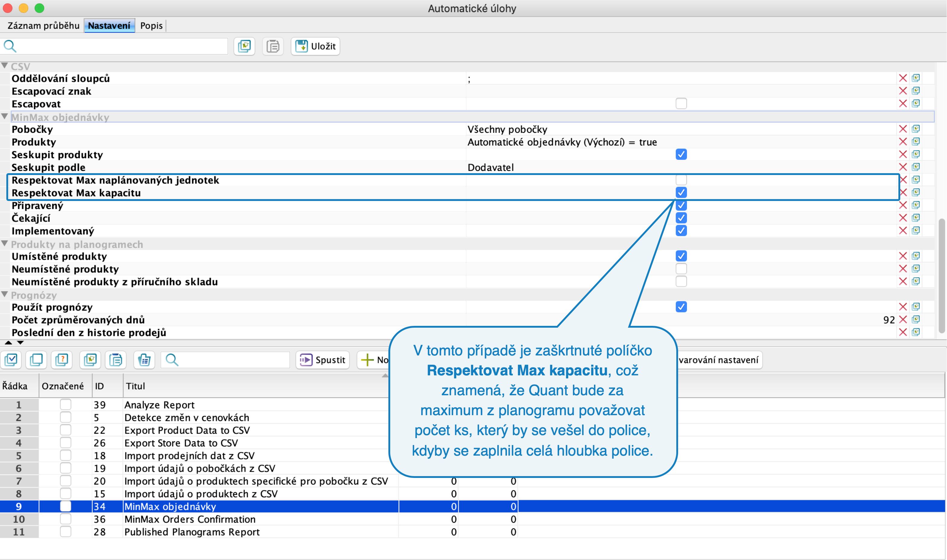Click the copy icon for Pobočky row
Screen dimensions: 947x560
(916, 129)
